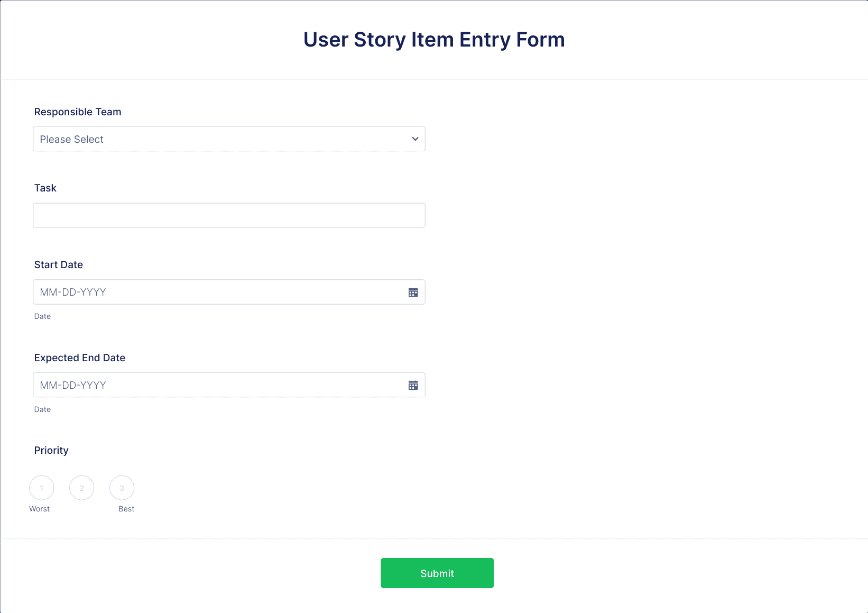Click into the Expected End Date text field

tap(218, 385)
